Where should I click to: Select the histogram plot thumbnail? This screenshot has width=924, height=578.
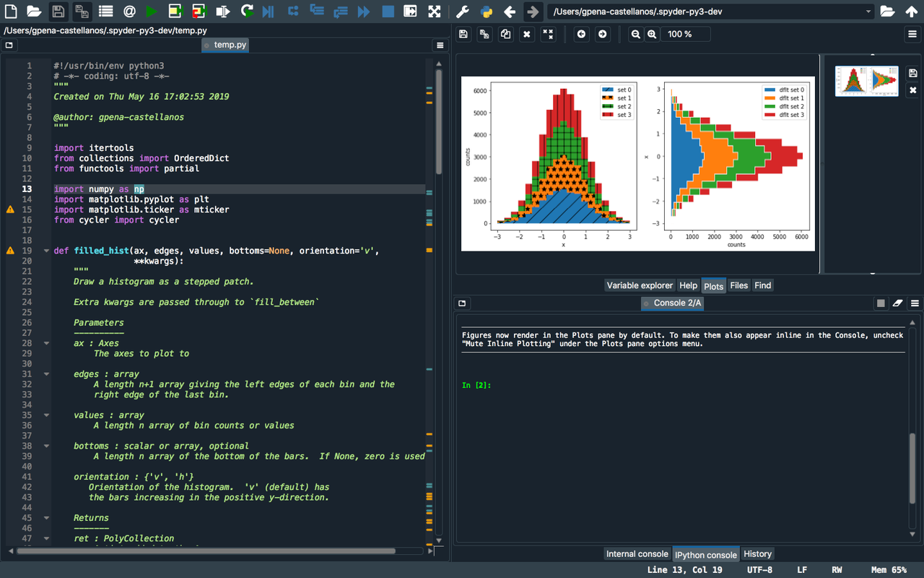(865, 82)
